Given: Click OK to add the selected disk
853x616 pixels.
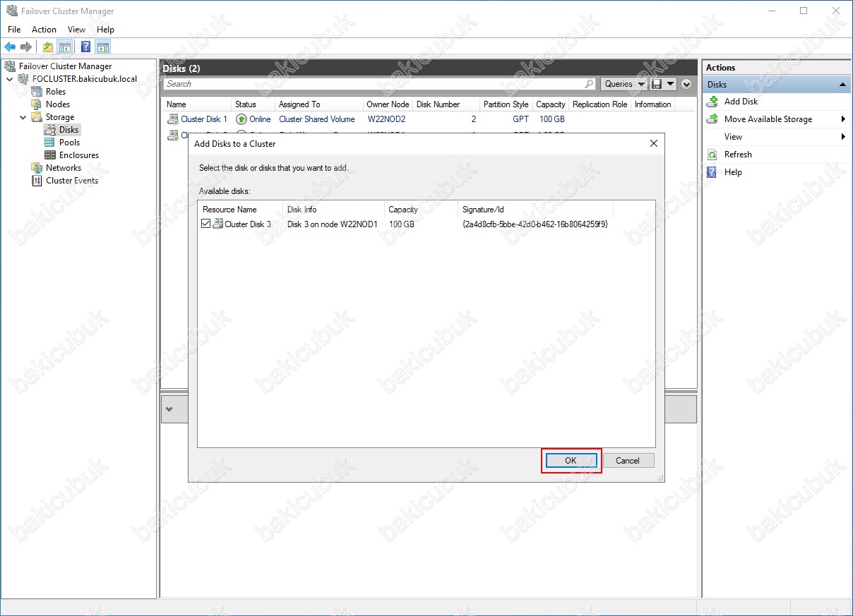Looking at the screenshot, I should click(x=571, y=461).
